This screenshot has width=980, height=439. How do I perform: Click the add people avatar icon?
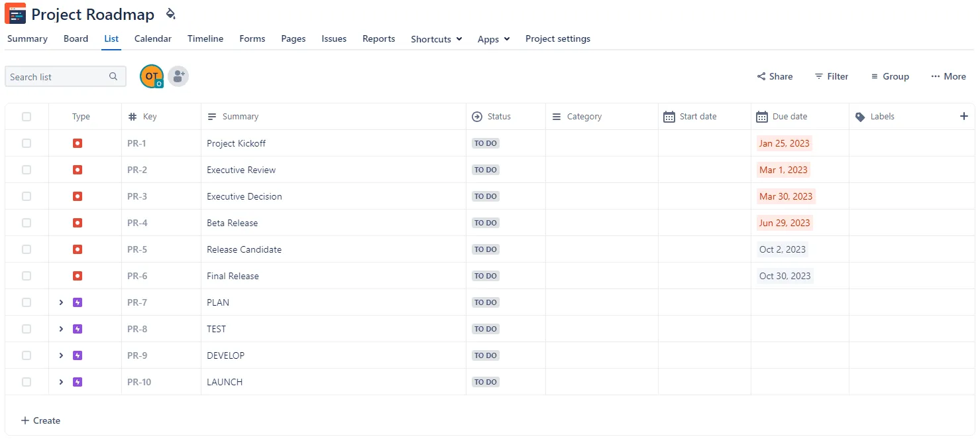click(x=178, y=76)
